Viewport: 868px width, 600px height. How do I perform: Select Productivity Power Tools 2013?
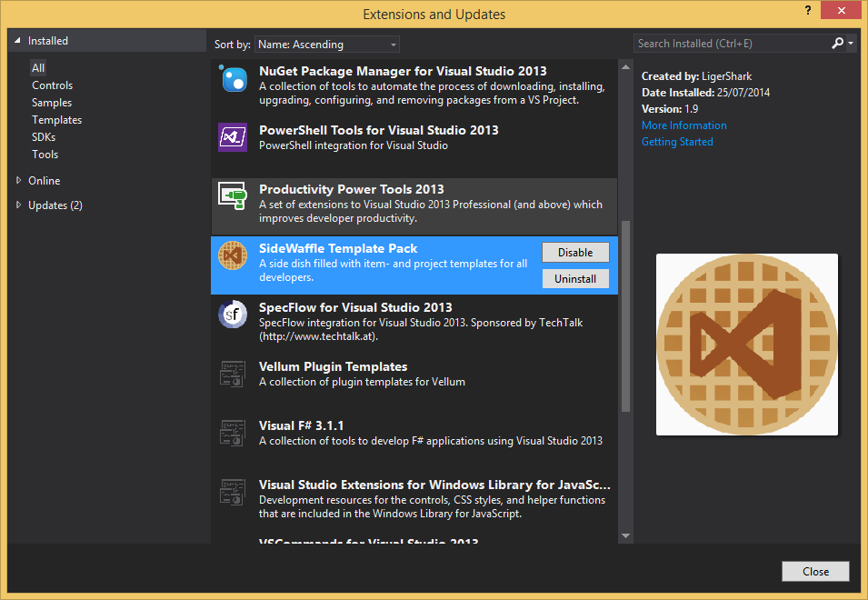pos(414,205)
